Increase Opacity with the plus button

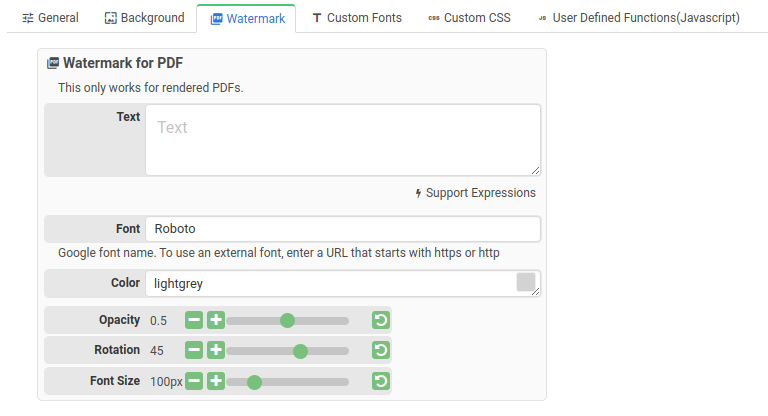215,321
